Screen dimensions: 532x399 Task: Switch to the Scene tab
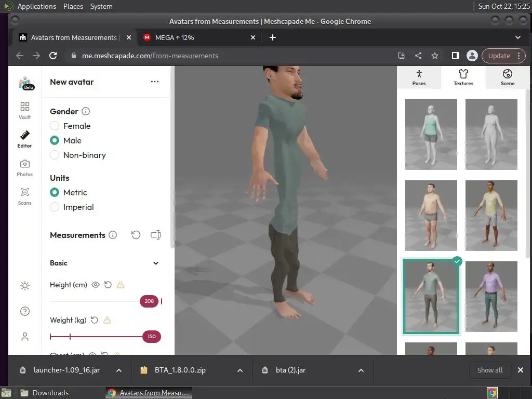(x=508, y=77)
